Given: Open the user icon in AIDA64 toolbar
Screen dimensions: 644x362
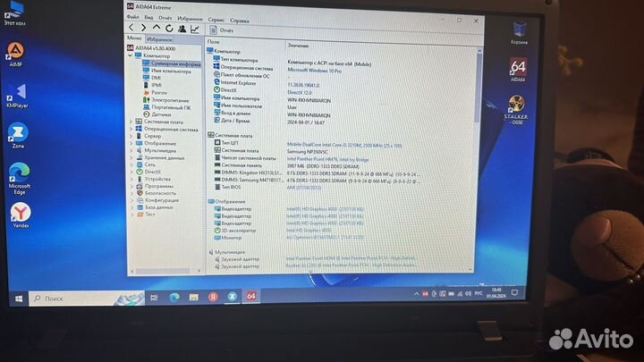Looking at the screenshot, I should (x=182, y=29).
